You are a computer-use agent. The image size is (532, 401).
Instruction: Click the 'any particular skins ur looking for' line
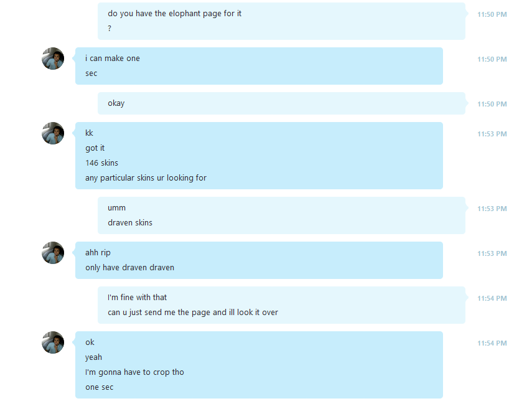click(146, 178)
